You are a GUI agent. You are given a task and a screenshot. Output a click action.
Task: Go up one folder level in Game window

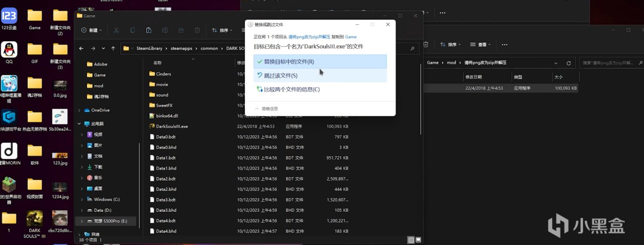click(x=113, y=48)
